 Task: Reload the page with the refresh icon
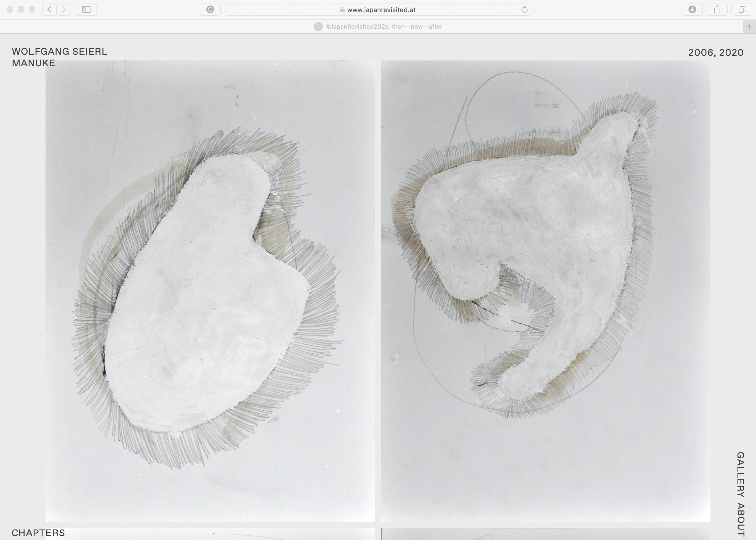[x=524, y=9]
